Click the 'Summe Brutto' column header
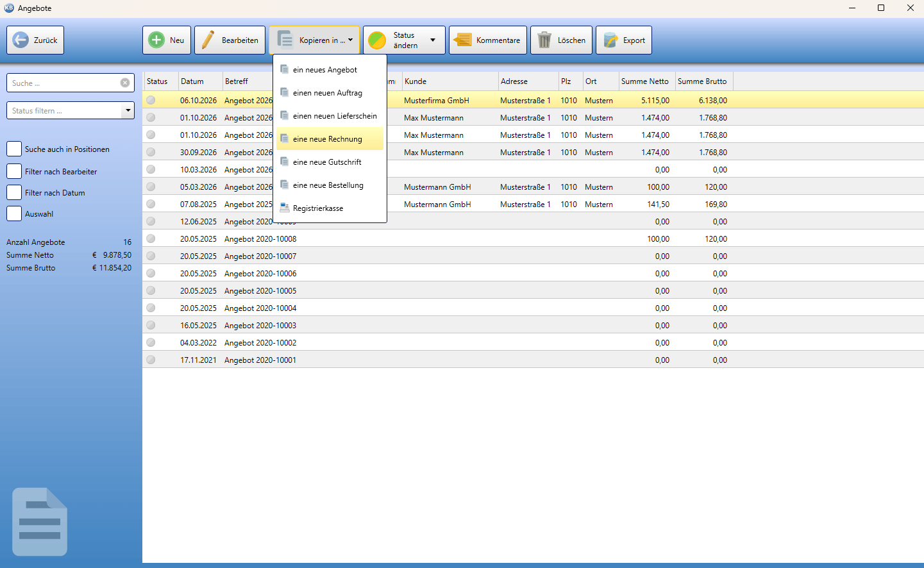The height and width of the screenshot is (568, 924). coord(704,81)
